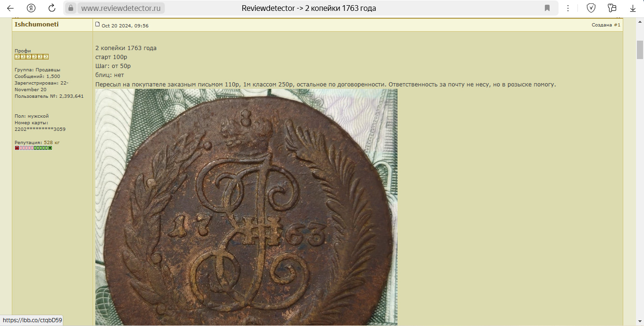Screen dimensions: 644x326
Task: Open the 1763 coin photo
Action: click(x=246, y=207)
